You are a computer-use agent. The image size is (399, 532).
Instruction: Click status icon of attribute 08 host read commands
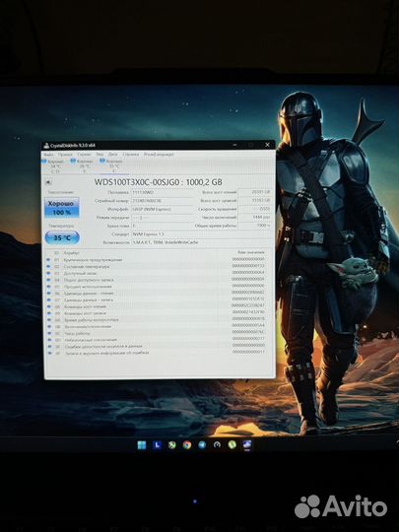pos(49,306)
